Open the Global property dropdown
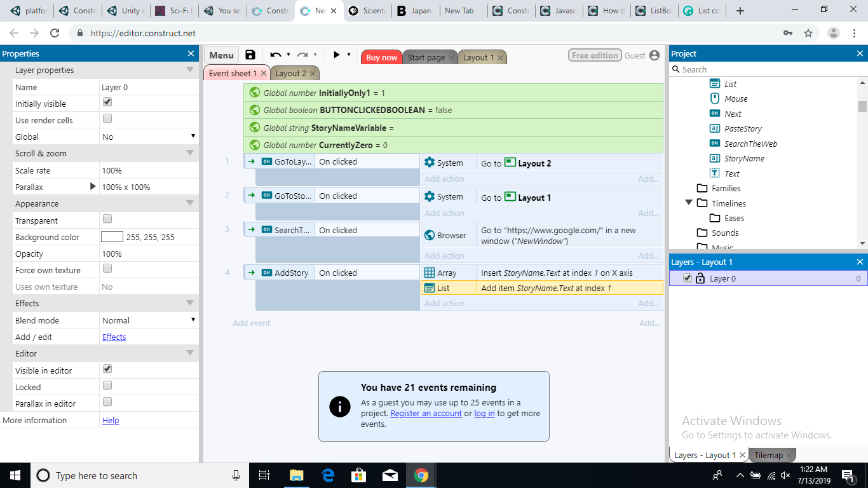This screenshot has width=868, height=488. tap(149, 137)
